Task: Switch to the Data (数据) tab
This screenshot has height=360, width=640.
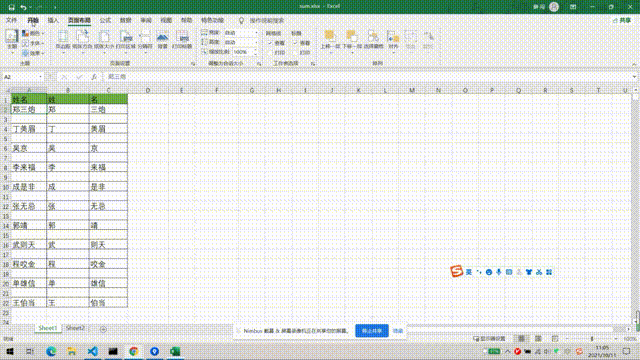Action: point(125,20)
